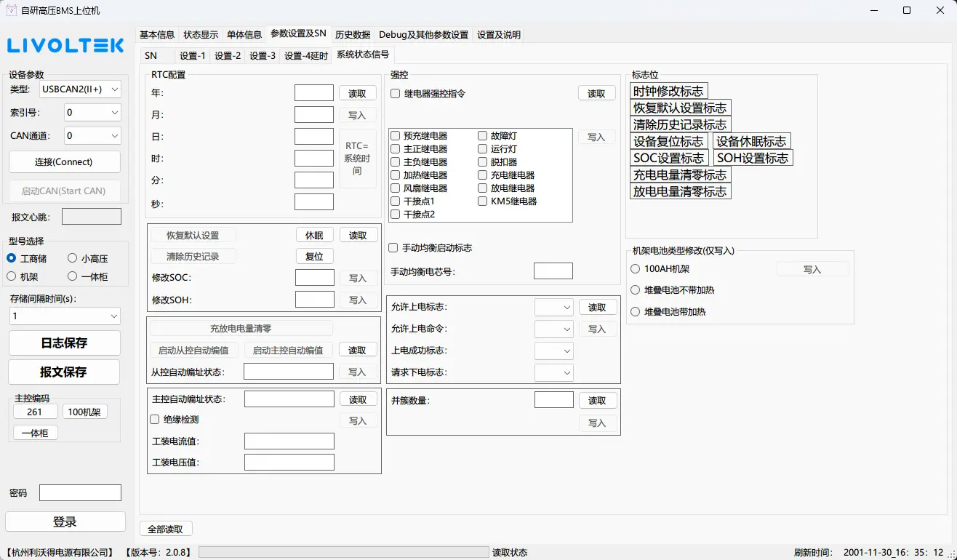Click the 密码 input field
This screenshot has width=957, height=560.
80,492
